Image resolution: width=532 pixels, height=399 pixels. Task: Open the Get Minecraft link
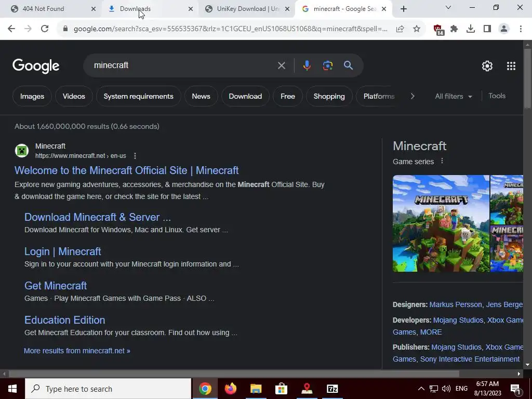pos(56,286)
